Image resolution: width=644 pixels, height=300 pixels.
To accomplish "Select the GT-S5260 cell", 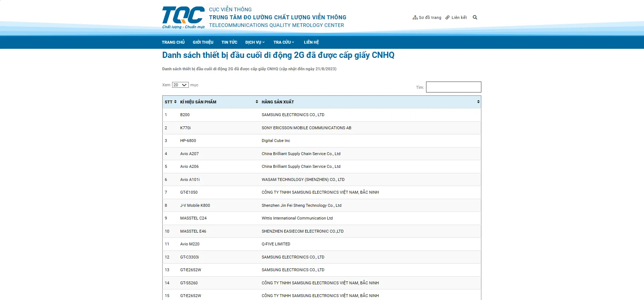I will (189, 283).
